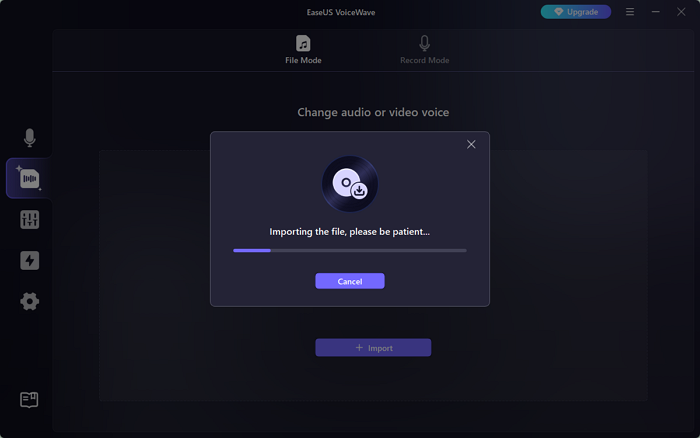The image size is (700, 438).
Task: Cancel the file import
Action: click(x=350, y=281)
